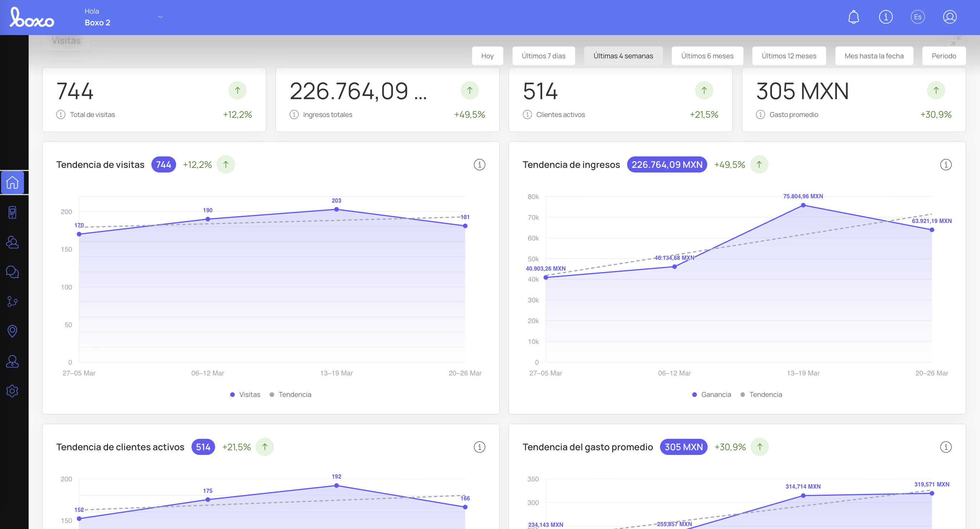
Task: Click the up arrow on 514 card
Action: [x=704, y=91]
